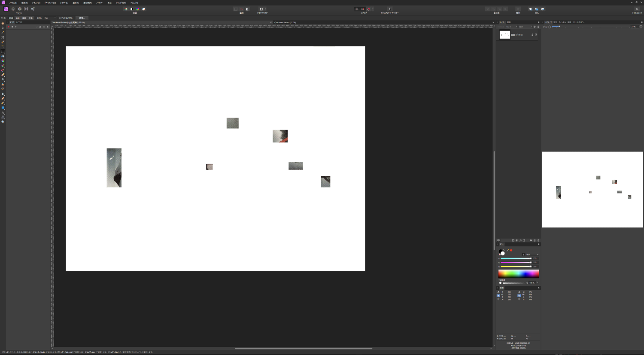
Task: Pick the red swatch in the Color panel
Action: [511, 250]
